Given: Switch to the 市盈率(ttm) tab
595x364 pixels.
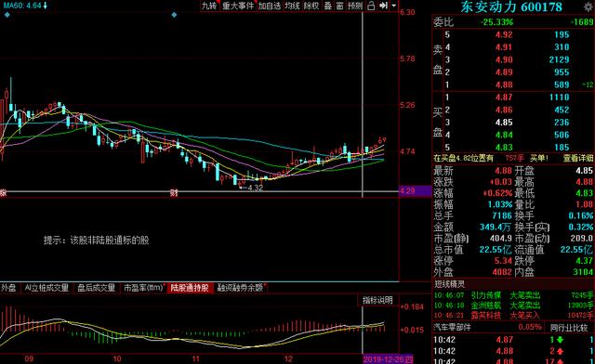Looking at the screenshot, I should click(143, 288).
